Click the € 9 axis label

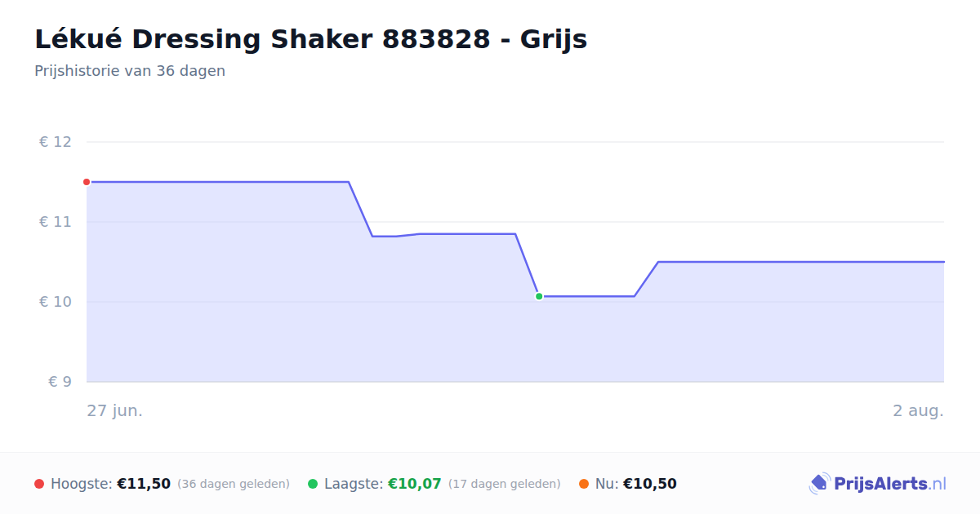60,382
